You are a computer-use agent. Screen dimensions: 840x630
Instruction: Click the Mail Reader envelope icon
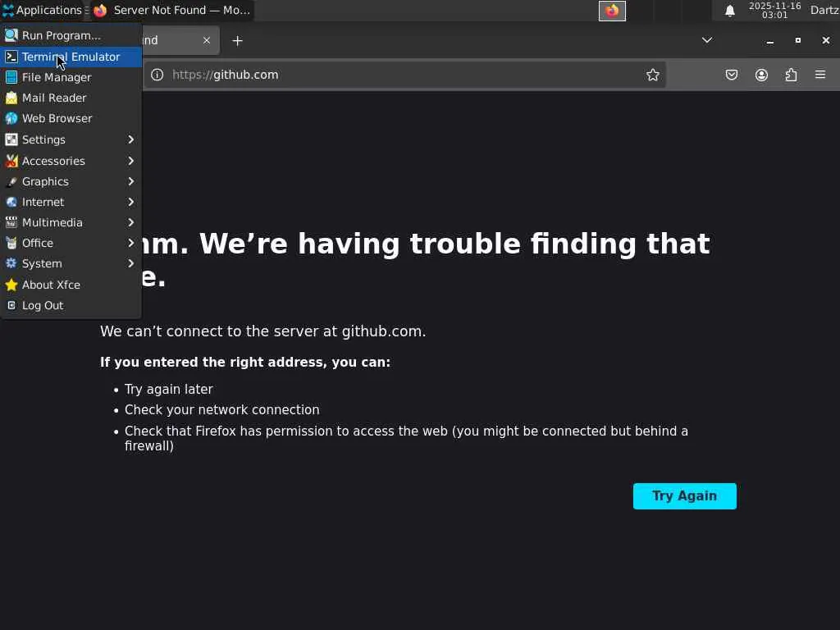(x=11, y=98)
